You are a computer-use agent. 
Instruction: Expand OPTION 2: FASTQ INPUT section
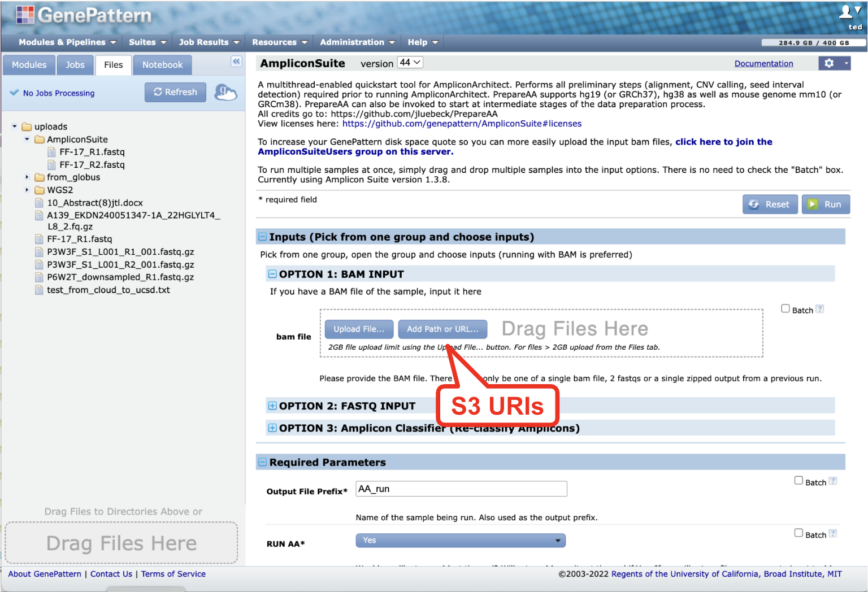coord(272,406)
